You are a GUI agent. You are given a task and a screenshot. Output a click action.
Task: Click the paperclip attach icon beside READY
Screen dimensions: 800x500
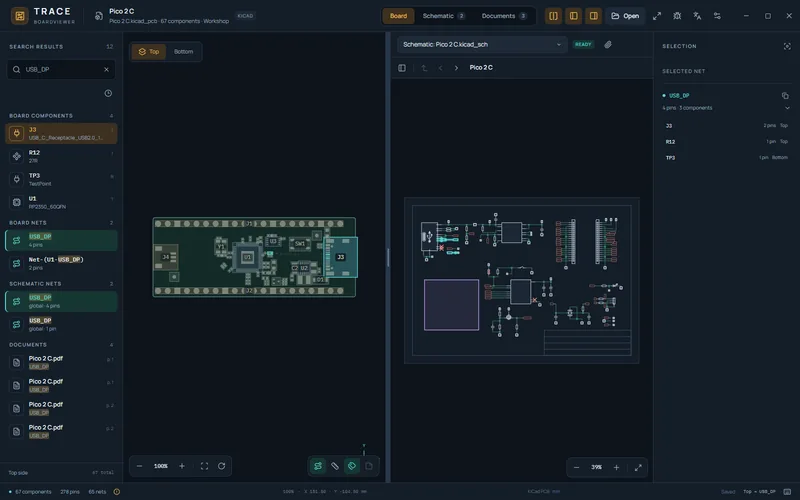[x=608, y=44]
